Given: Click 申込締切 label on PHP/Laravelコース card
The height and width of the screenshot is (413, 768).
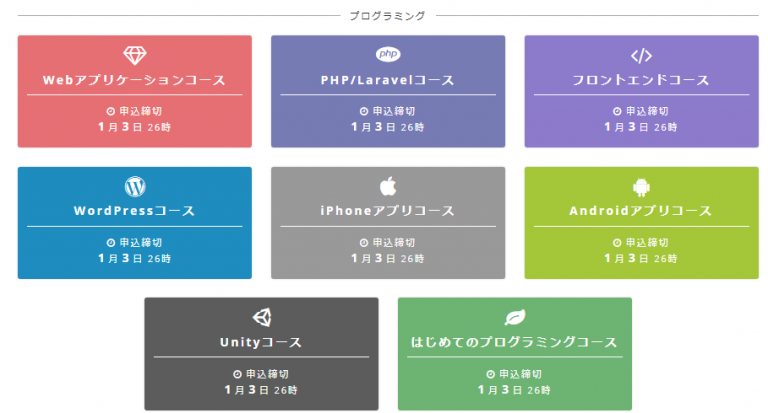Looking at the screenshot, I should pyautogui.click(x=394, y=112).
